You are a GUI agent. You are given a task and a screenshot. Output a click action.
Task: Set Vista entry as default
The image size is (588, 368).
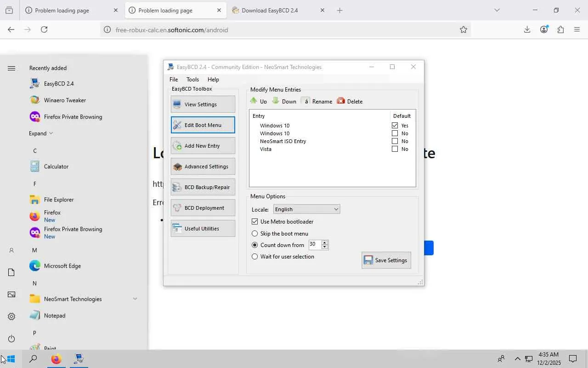[x=395, y=149]
